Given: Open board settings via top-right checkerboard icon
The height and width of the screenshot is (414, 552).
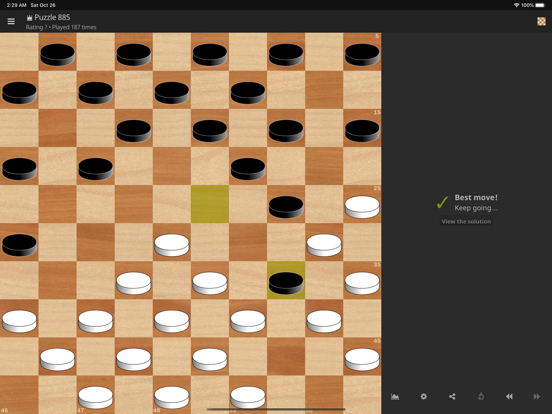Looking at the screenshot, I should 541,21.
